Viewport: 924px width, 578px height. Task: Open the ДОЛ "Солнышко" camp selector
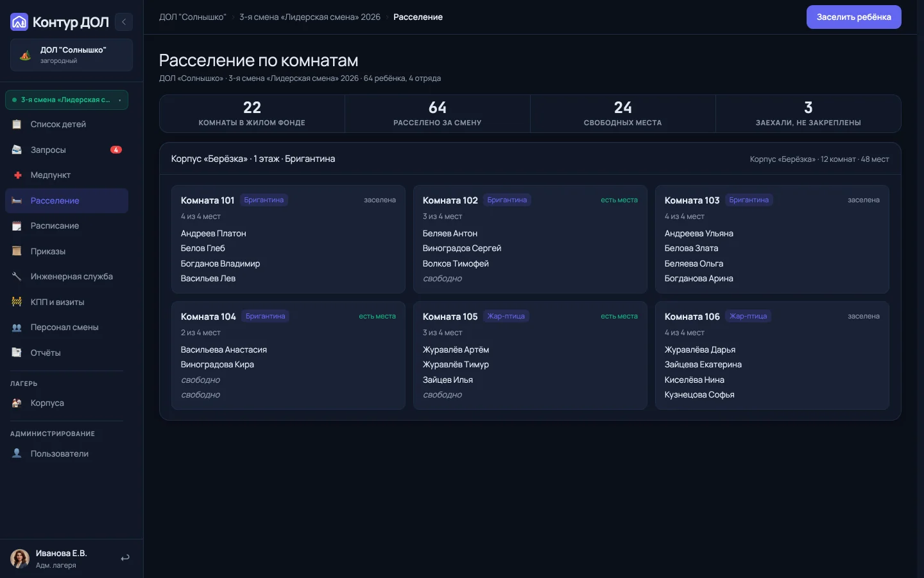point(71,55)
